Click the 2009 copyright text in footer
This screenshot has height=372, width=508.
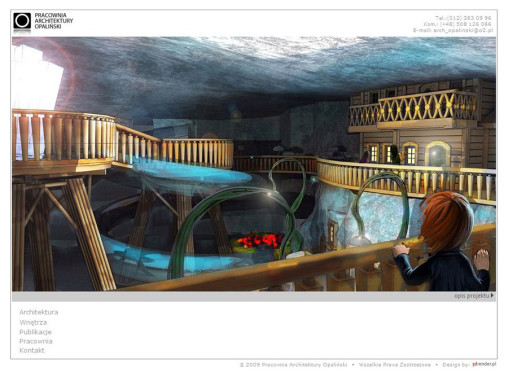tap(293, 365)
